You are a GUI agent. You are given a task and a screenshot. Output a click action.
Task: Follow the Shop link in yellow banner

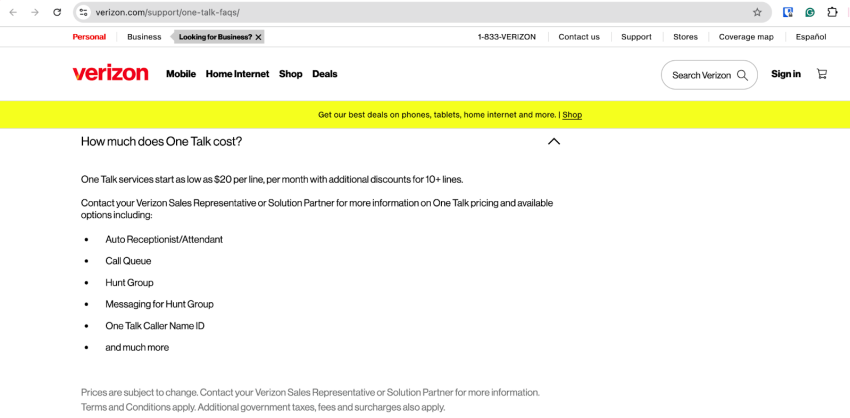(572, 115)
